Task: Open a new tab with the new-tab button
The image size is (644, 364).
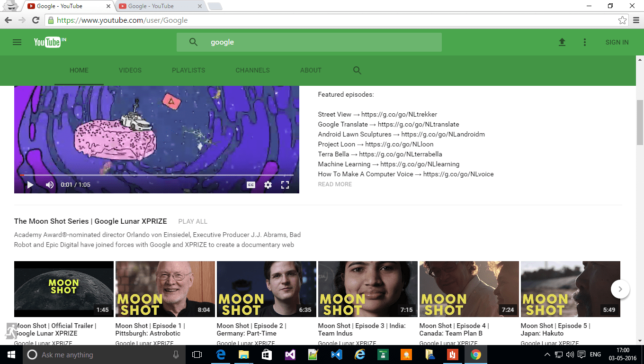Action: [215, 6]
